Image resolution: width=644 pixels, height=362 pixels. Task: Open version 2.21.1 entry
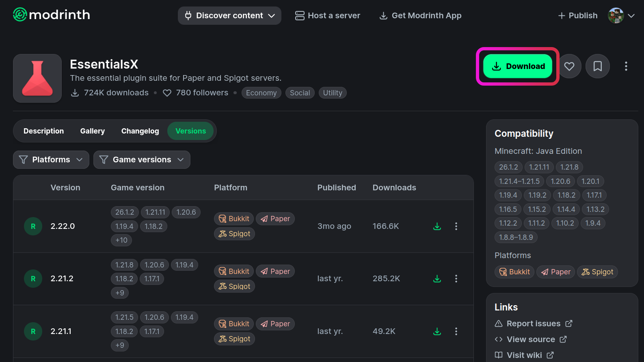[61, 331]
